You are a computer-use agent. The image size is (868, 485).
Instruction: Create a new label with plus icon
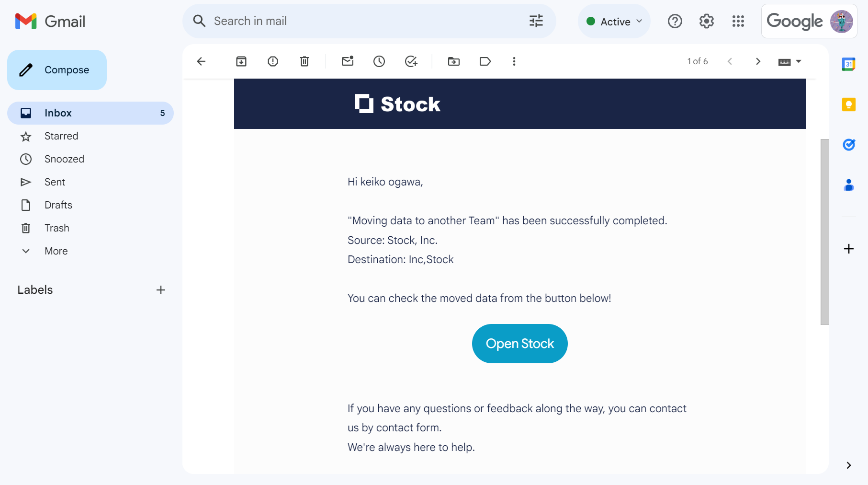pos(161,289)
